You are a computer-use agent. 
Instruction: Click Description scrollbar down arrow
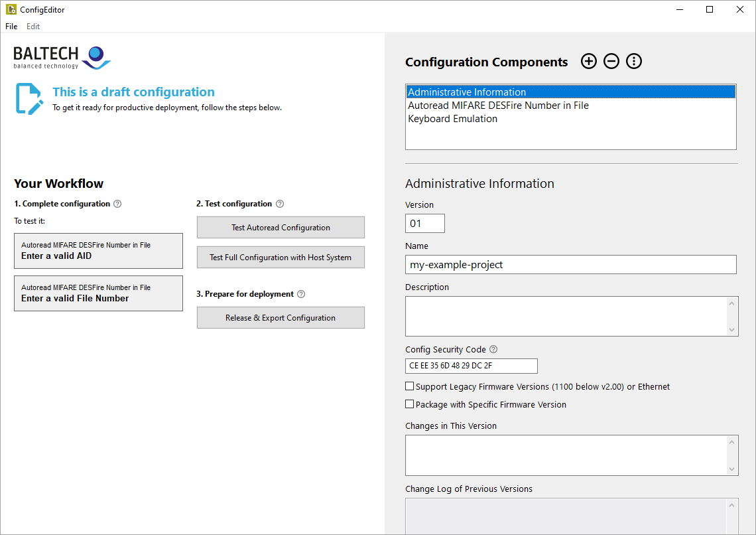(x=732, y=330)
